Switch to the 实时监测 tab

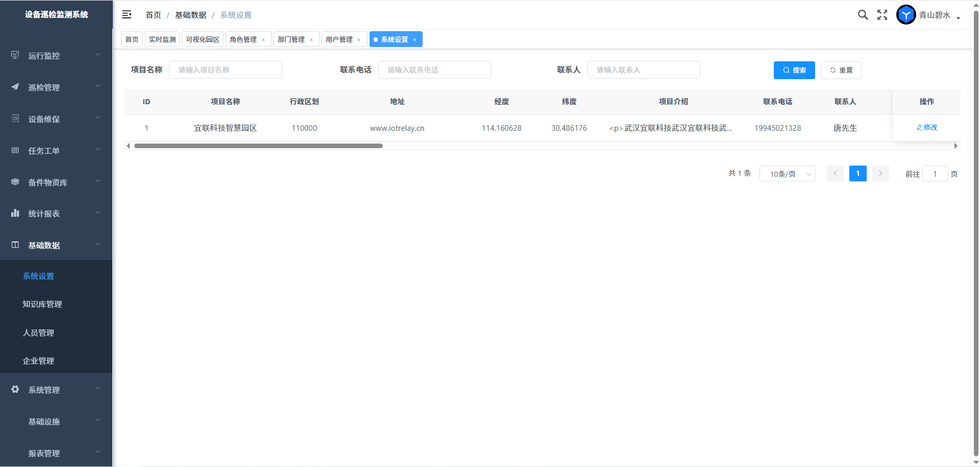[162, 39]
